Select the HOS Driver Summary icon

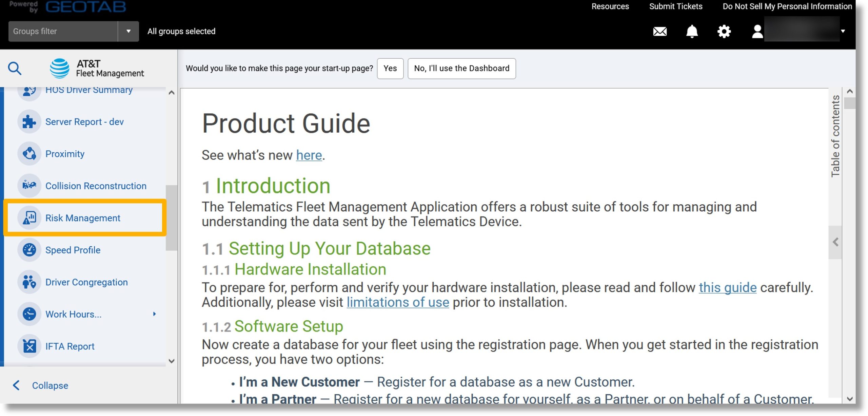tap(29, 90)
